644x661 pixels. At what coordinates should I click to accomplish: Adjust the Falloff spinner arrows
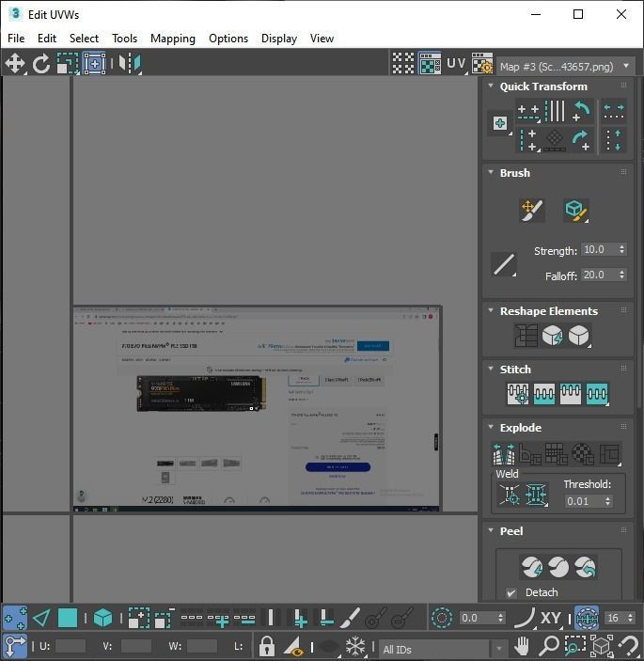(x=622, y=275)
